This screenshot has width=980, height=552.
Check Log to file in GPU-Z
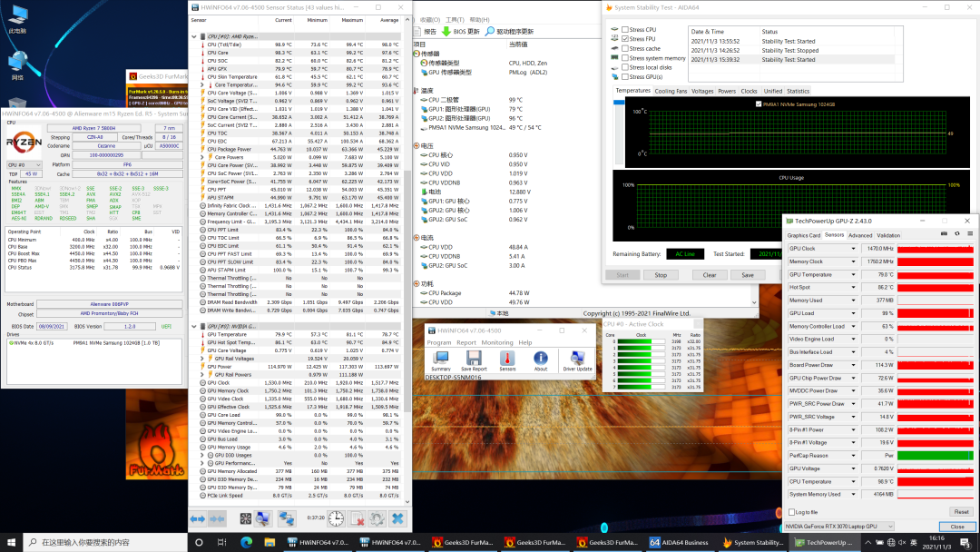[792, 512]
